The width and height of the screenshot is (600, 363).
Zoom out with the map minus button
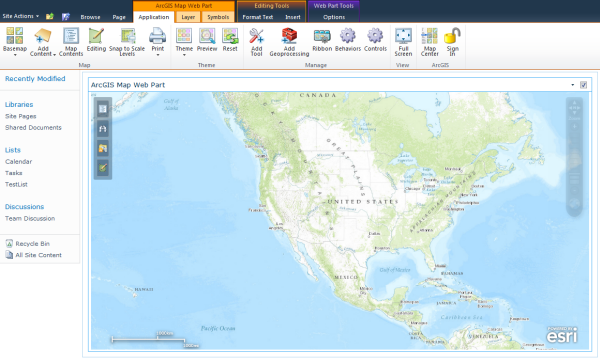tap(574, 190)
